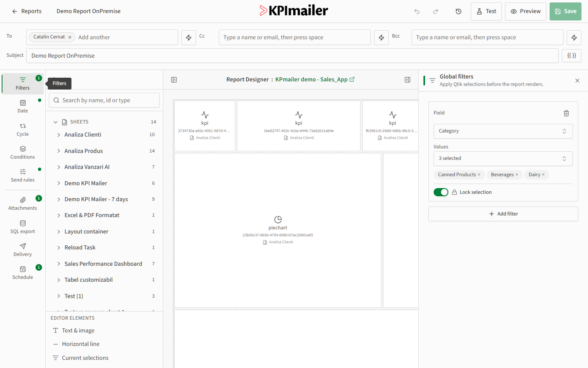The image size is (588, 368).
Task: Collapse right panel of Report Designer
Action: (x=408, y=80)
